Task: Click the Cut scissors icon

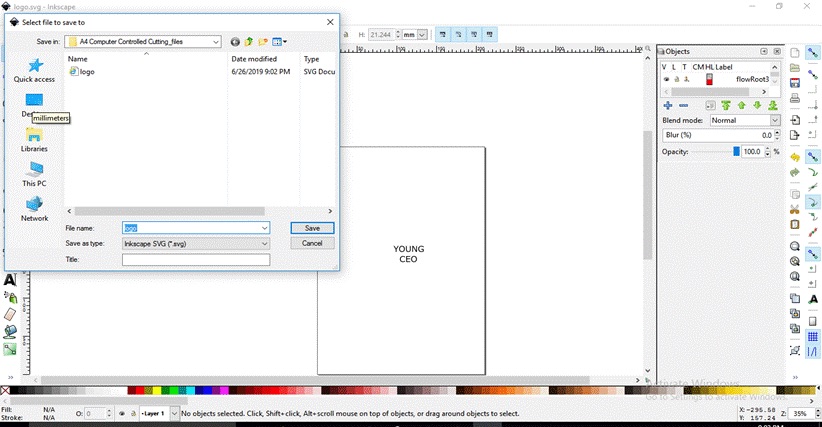Action: click(x=795, y=210)
